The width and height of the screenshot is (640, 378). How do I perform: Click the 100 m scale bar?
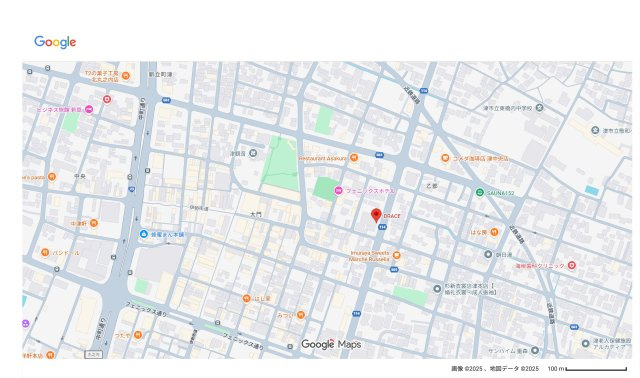pyautogui.click(x=596, y=369)
